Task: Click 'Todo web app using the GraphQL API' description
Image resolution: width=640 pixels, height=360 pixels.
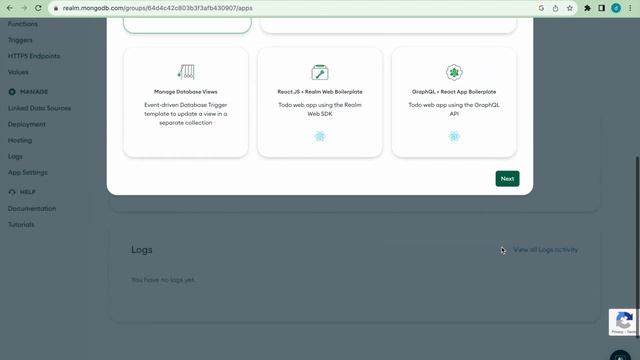Action: point(454,109)
